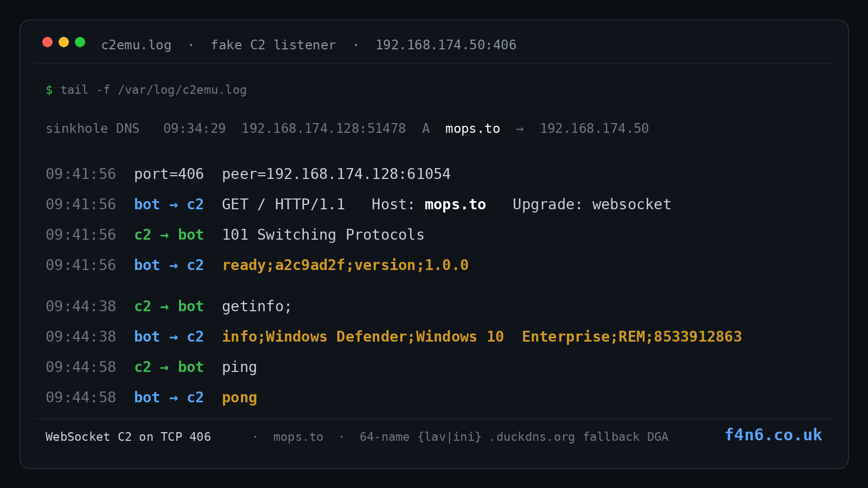Click the 'info;Windows Defender' response message
This screenshot has width=868, height=488.
tap(482, 337)
